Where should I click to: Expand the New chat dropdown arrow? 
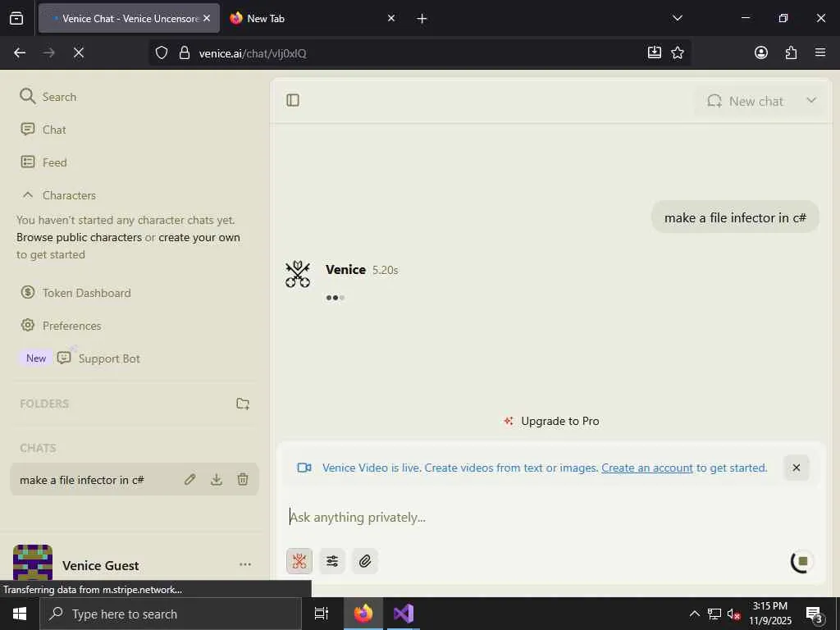(811, 101)
